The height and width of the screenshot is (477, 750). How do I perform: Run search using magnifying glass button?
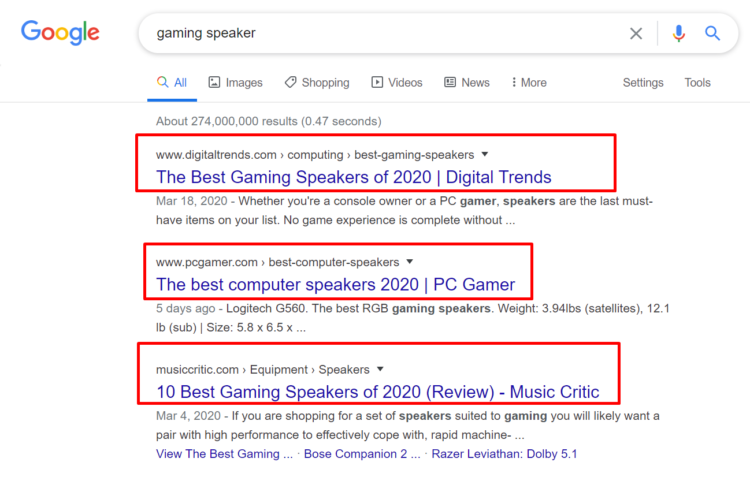(712, 33)
